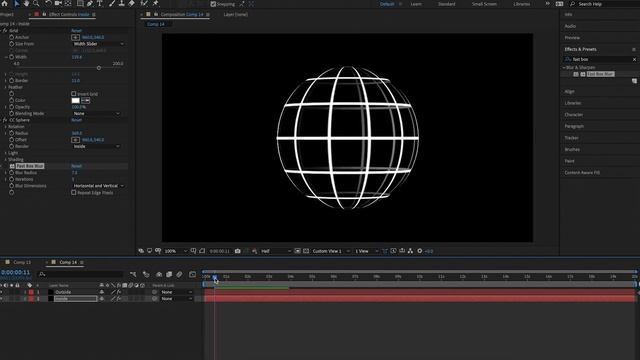This screenshot has width=640, height=360.
Task: Open the Content-Aware Fill panel
Action: [582, 173]
